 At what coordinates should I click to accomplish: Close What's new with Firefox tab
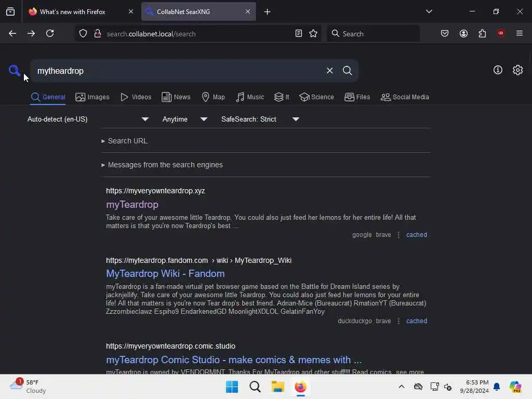(x=130, y=11)
